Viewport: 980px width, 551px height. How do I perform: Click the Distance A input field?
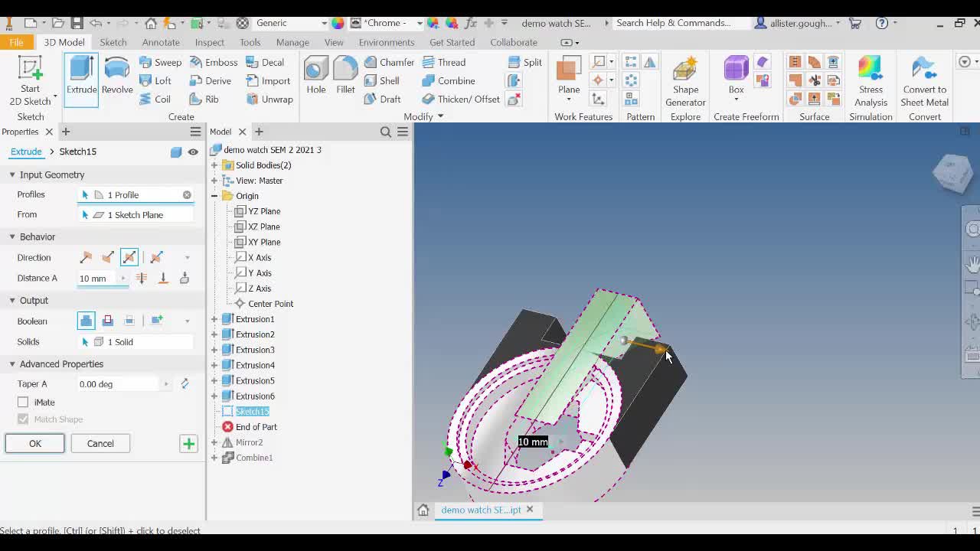[x=98, y=279]
